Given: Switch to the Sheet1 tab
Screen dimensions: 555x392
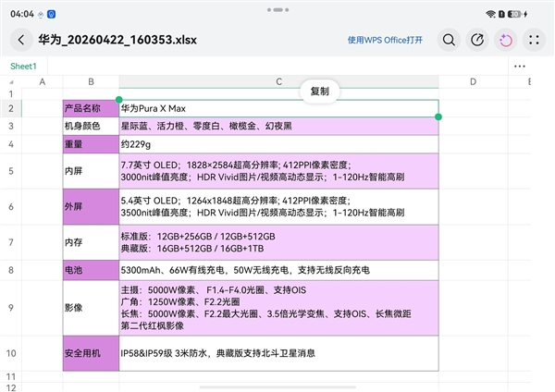Looking at the screenshot, I should coord(23,67).
